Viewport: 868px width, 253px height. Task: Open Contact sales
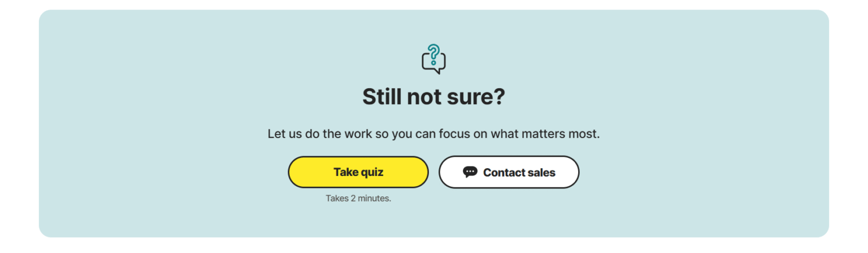[x=509, y=172]
